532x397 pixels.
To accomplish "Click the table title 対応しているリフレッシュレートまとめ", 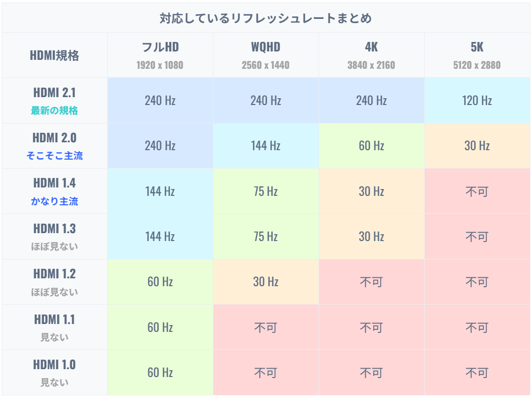I will point(265,18).
